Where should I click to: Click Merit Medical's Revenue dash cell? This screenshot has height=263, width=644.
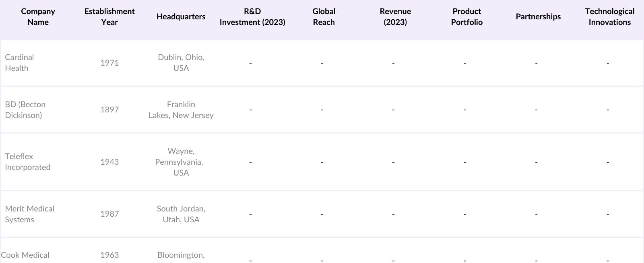393,214
